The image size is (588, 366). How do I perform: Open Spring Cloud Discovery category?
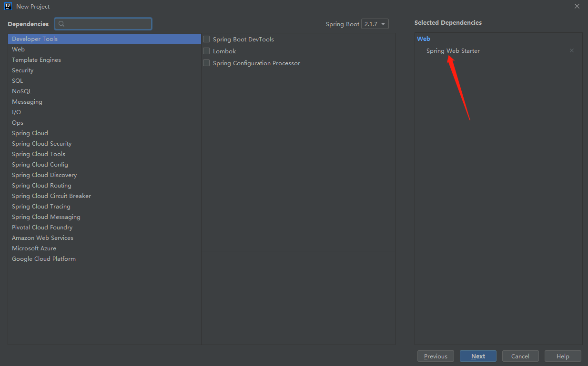104,175
